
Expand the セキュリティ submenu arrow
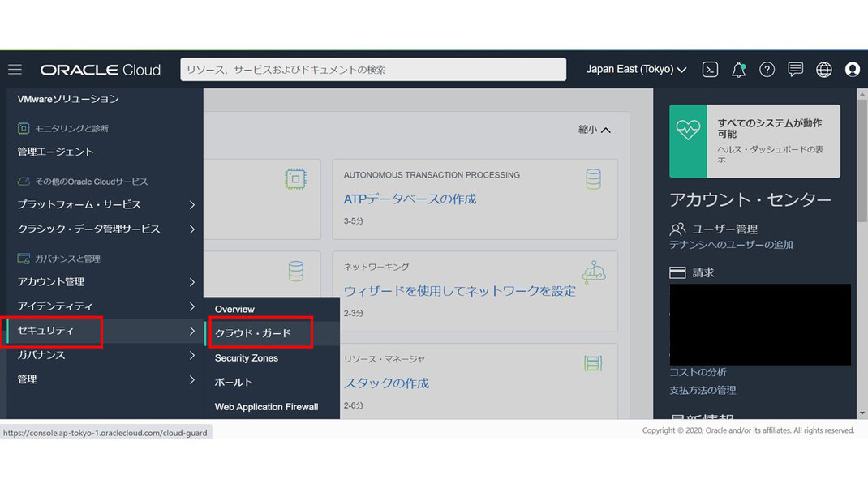[192, 331]
